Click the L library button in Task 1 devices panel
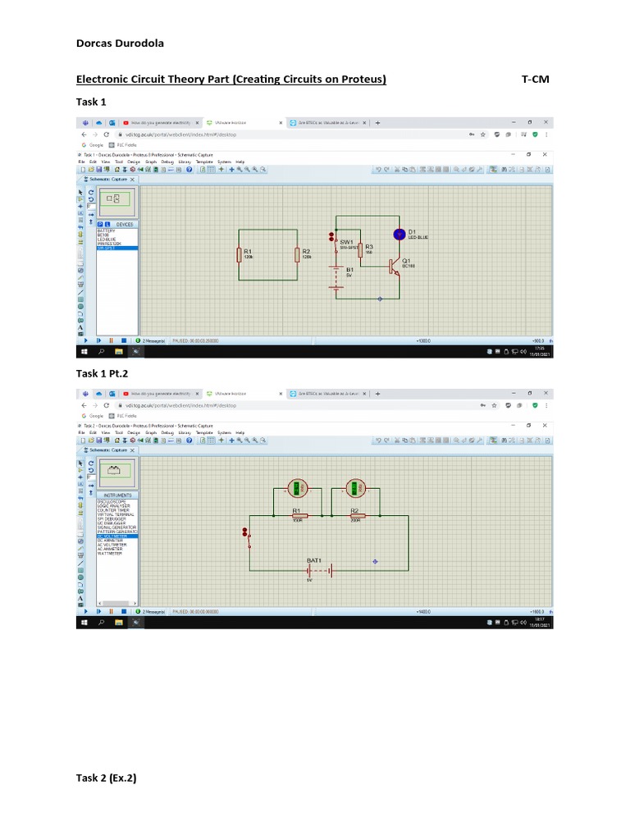The height and width of the screenshot is (840, 630). 107,225
